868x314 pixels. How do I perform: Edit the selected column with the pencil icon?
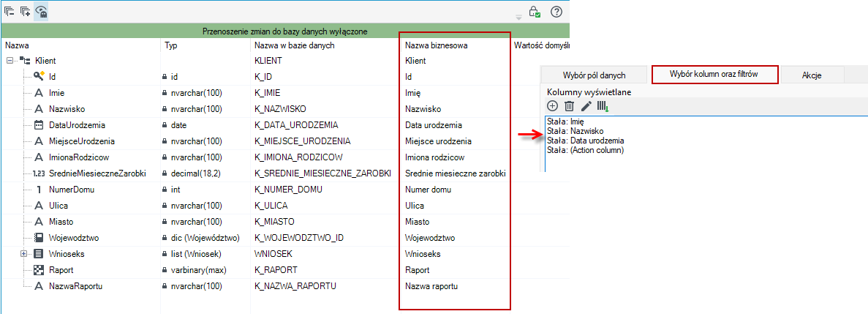point(586,106)
